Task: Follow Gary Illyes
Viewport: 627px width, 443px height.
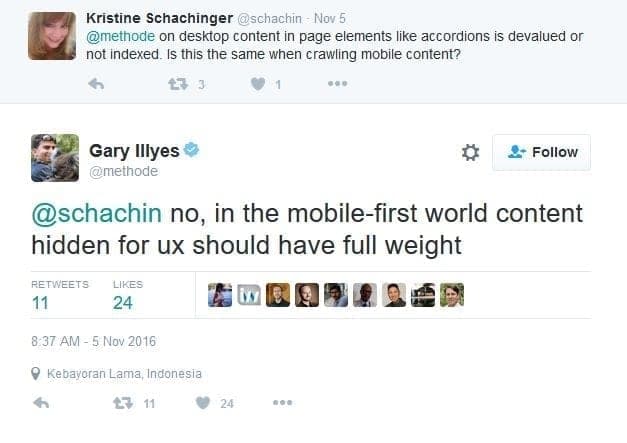Action: (542, 152)
